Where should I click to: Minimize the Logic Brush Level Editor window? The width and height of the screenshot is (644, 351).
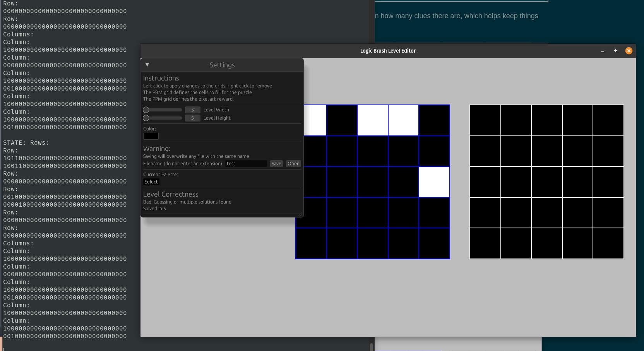pyautogui.click(x=603, y=51)
